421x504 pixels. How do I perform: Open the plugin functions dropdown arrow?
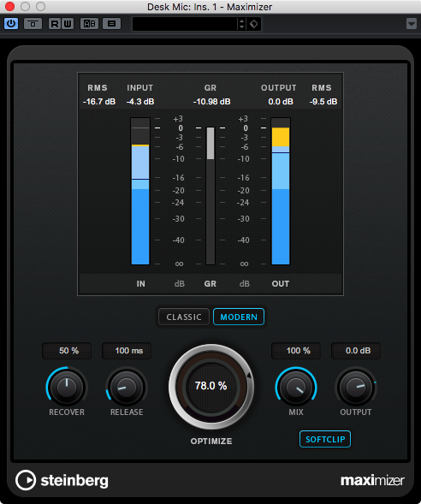click(412, 24)
